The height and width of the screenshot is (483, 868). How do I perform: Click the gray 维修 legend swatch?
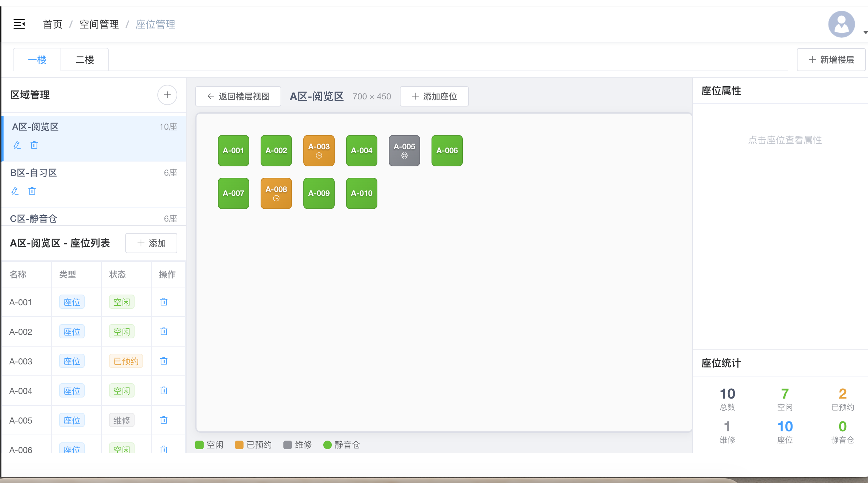pos(288,445)
